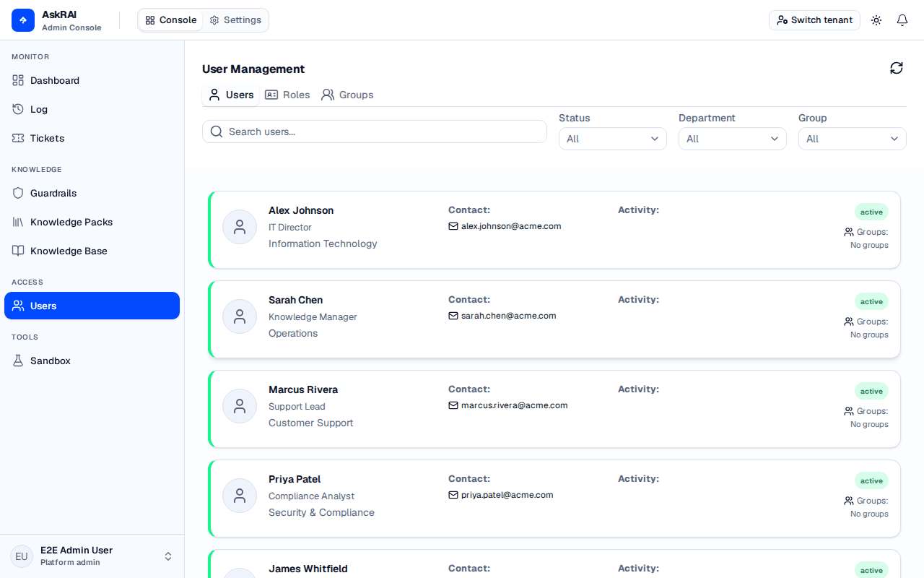The image size is (924, 578).
Task: Open Log in the sidebar
Action: pos(92,109)
